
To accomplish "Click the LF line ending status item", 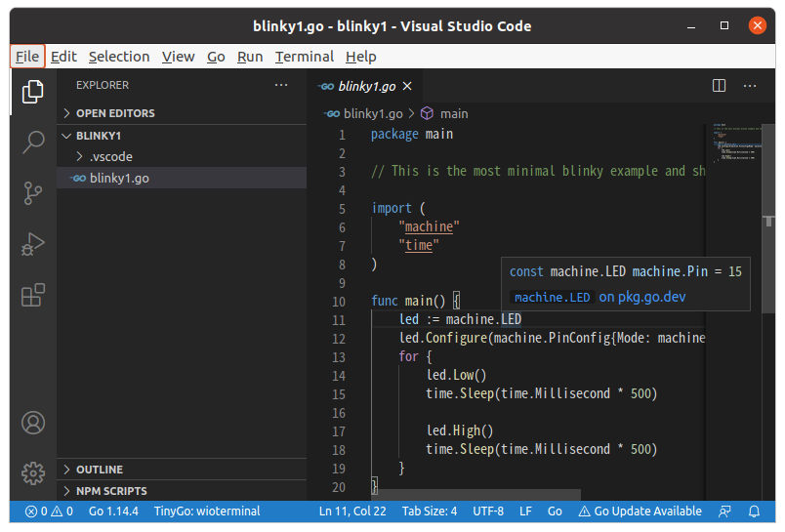I will [525, 511].
